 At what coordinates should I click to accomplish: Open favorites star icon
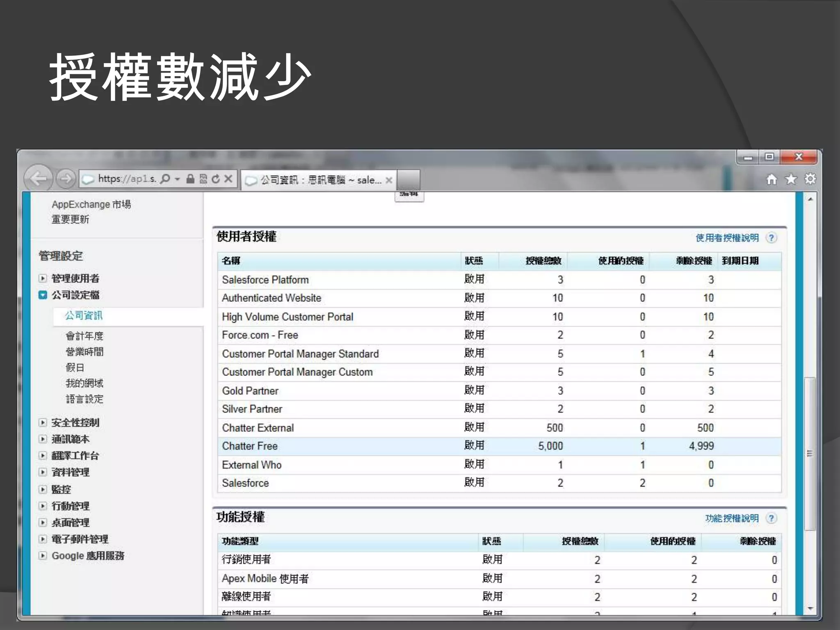coord(791,179)
